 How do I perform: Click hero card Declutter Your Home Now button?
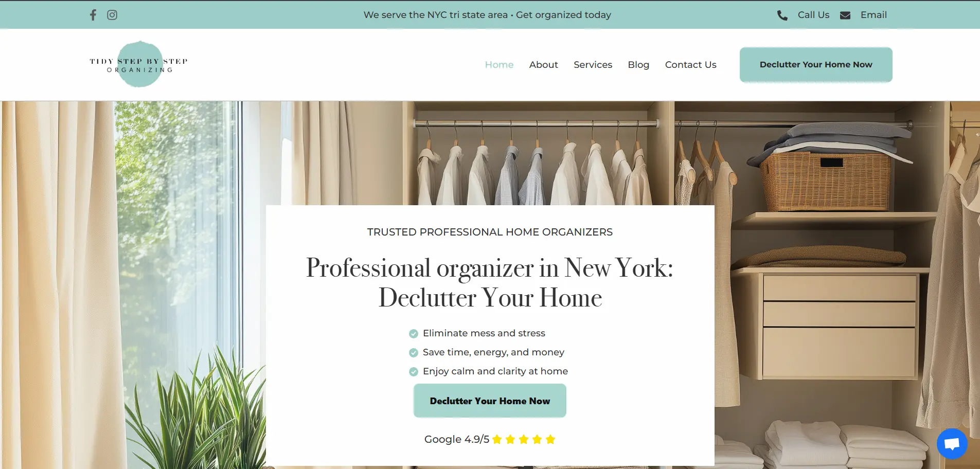(490, 401)
